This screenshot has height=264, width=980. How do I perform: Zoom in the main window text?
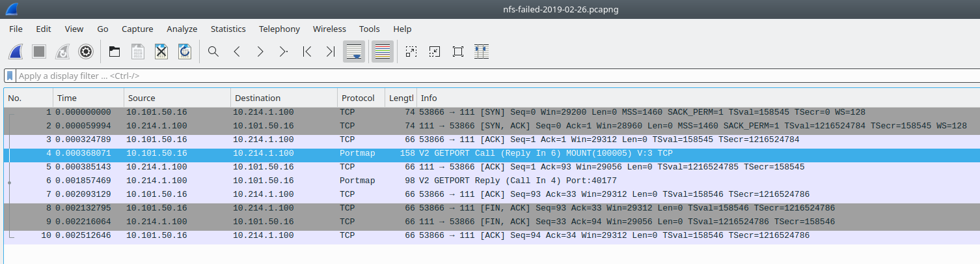[411, 51]
